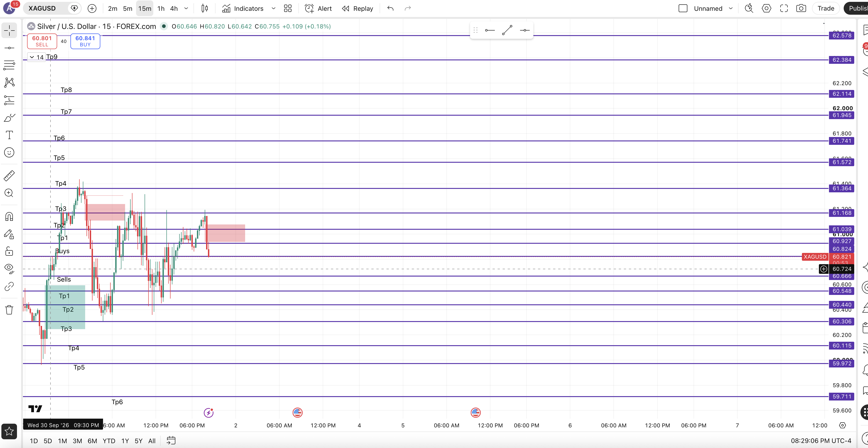Select the 3M date range

coord(77,441)
